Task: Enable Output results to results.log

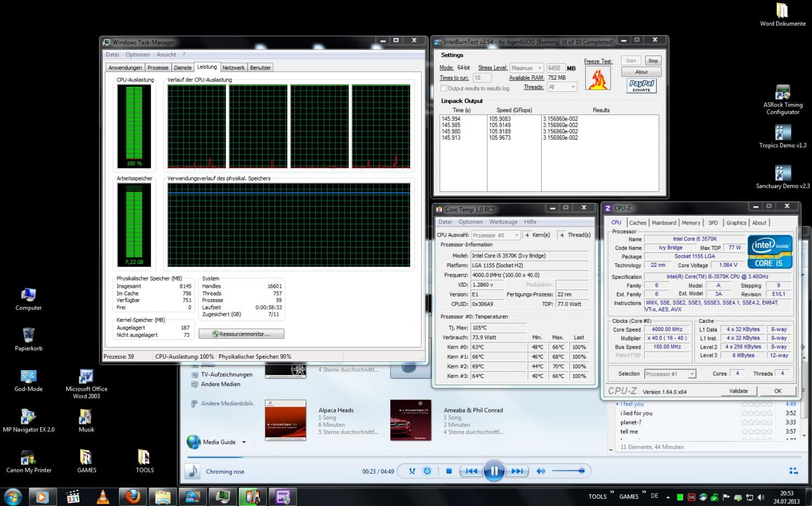Action: [x=444, y=88]
